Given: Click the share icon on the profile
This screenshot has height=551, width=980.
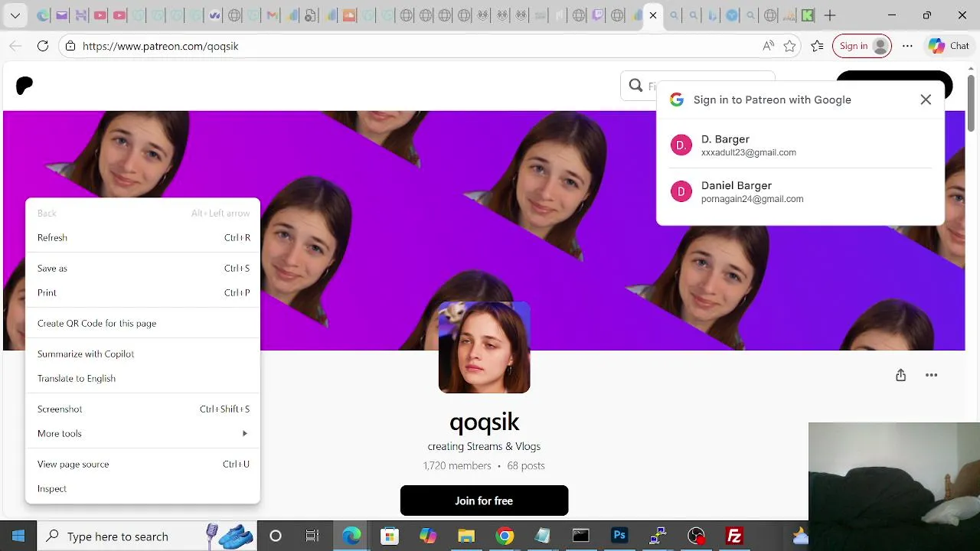Looking at the screenshot, I should point(900,375).
